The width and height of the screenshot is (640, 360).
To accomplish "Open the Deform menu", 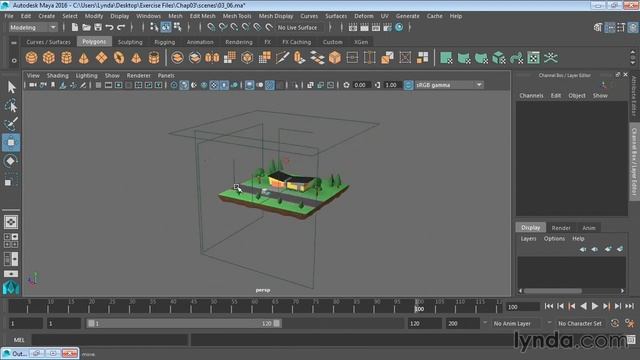I will coord(363,16).
